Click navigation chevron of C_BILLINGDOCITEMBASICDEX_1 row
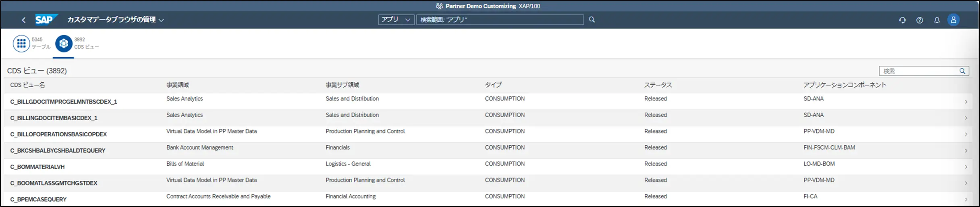This screenshot has height=207, width=980. (x=966, y=118)
